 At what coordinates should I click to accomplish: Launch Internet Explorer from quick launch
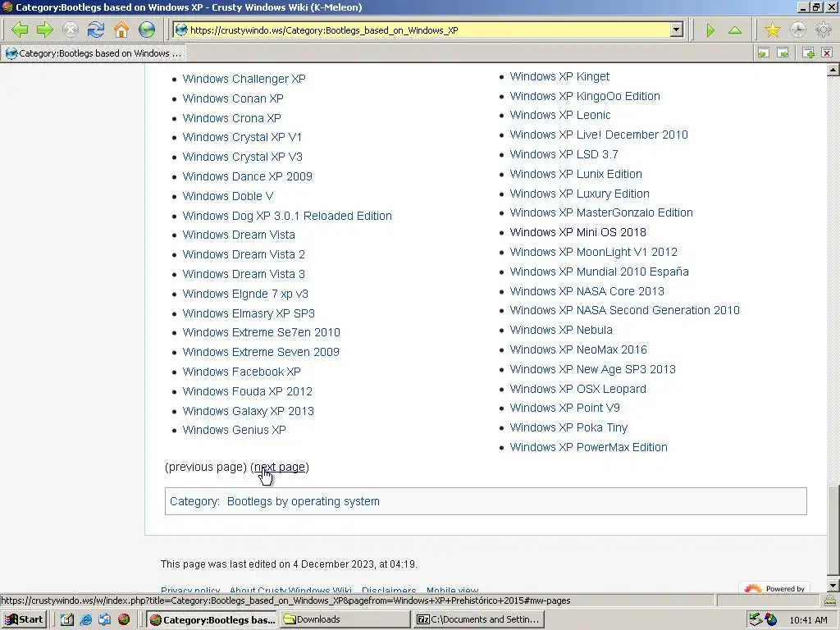[x=85, y=620]
